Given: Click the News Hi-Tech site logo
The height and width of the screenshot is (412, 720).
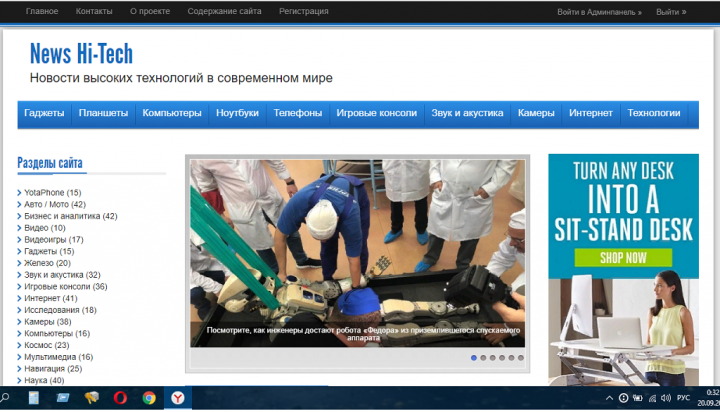Looking at the screenshot, I should [x=81, y=53].
